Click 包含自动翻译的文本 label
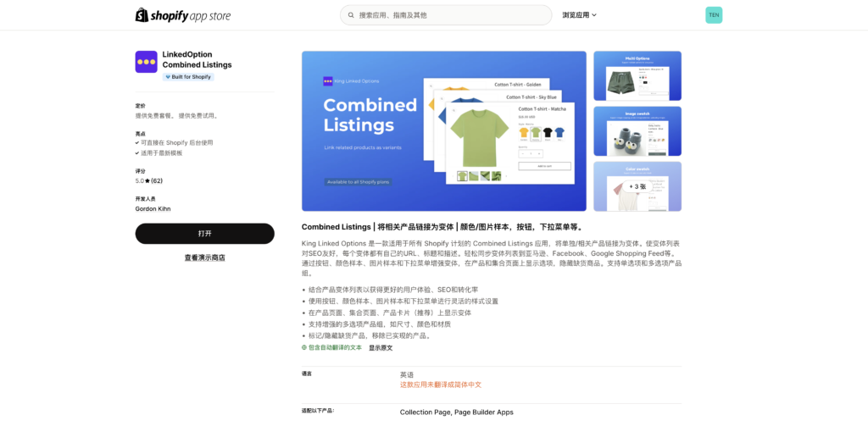868x426 pixels. coord(335,347)
